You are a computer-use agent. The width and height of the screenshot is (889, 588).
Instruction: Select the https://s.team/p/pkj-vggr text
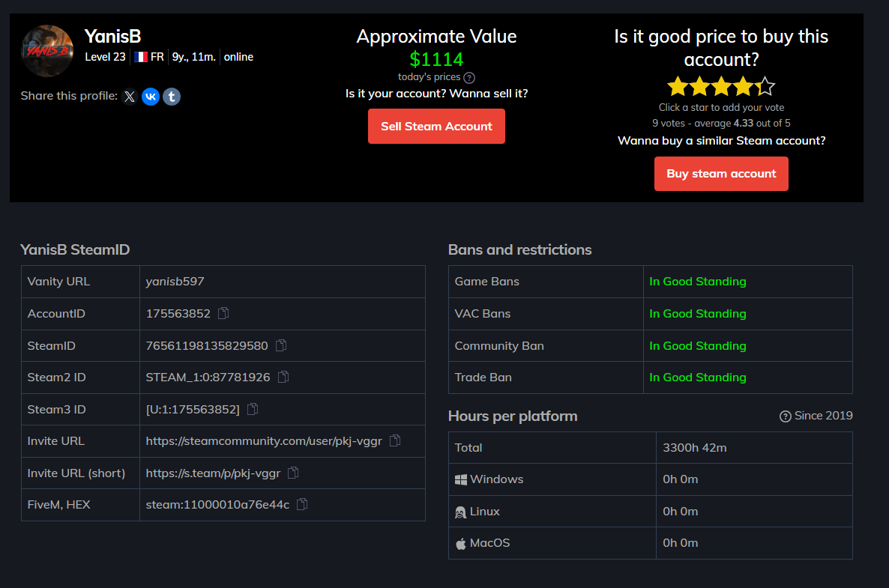click(213, 473)
